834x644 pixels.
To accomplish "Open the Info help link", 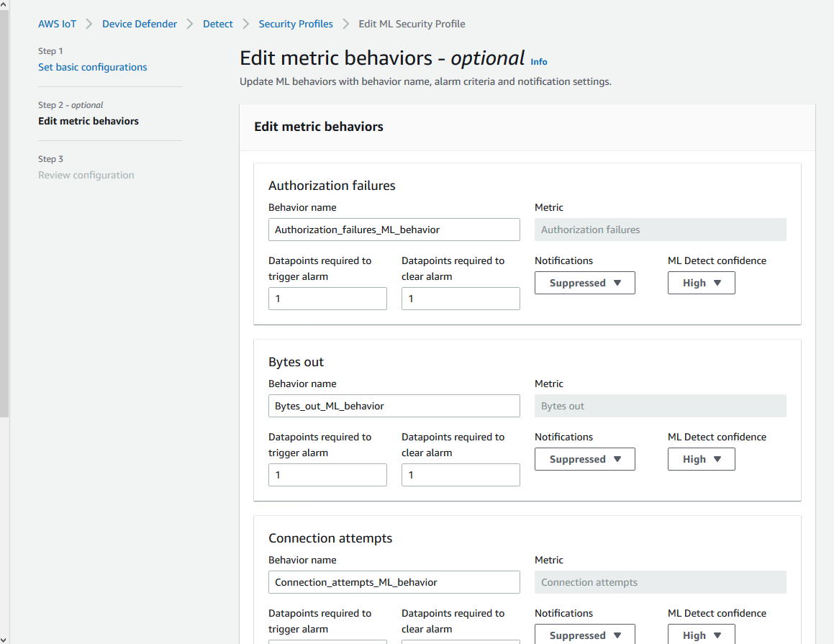I will 539,61.
